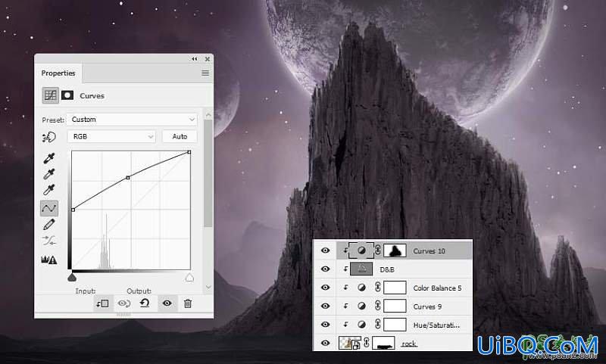Viewport: 606px width, 364px height.
Task: Select Curves 9 mask thumbnail
Action: (395, 306)
